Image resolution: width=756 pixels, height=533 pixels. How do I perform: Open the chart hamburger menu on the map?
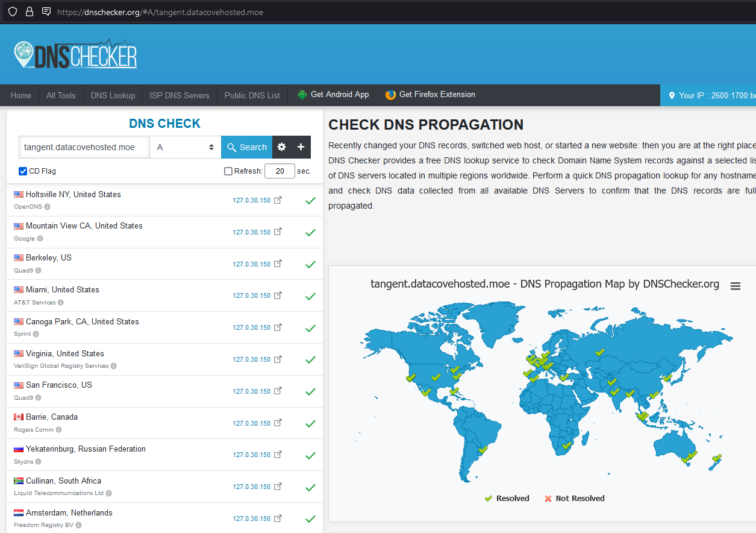point(735,286)
